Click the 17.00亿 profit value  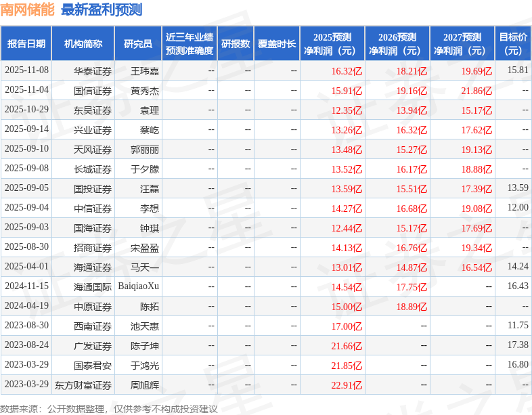pos(347,327)
